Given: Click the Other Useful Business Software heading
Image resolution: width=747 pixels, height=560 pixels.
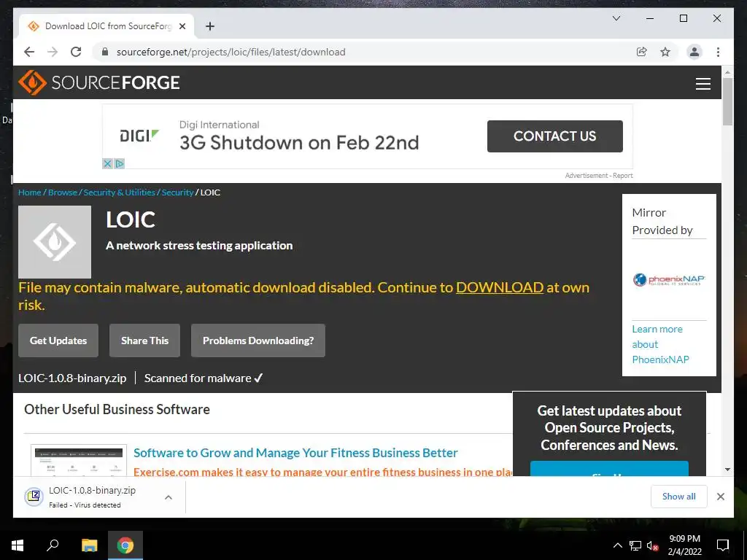Looking at the screenshot, I should pyautogui.click(x=117, y=410).
